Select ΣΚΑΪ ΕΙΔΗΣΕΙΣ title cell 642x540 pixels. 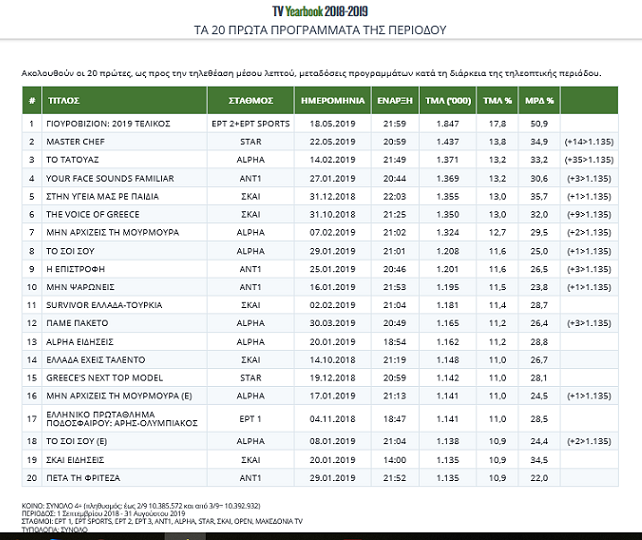click(x=124, y=460)
